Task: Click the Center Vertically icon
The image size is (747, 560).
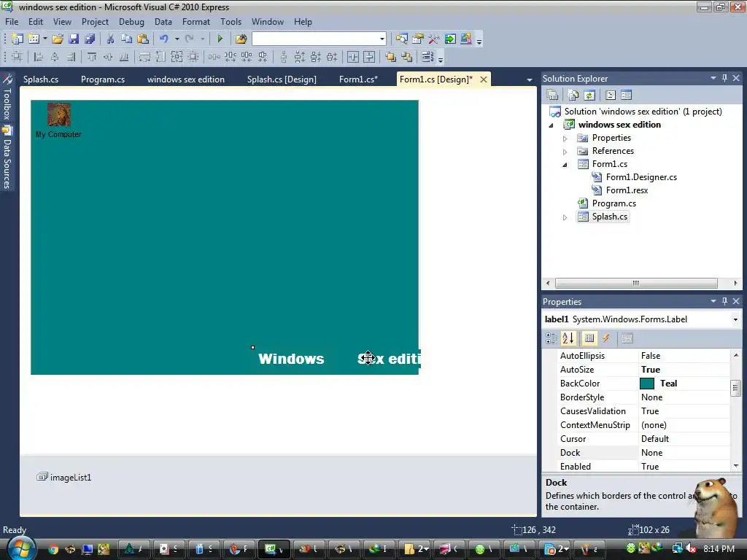Action: click(x=369, y=57)
